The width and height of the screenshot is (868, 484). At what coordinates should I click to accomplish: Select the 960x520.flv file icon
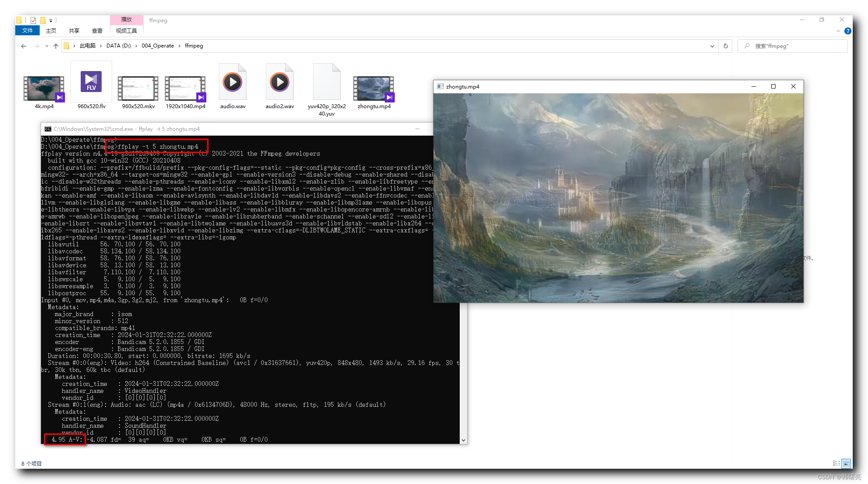coord(91,83)
